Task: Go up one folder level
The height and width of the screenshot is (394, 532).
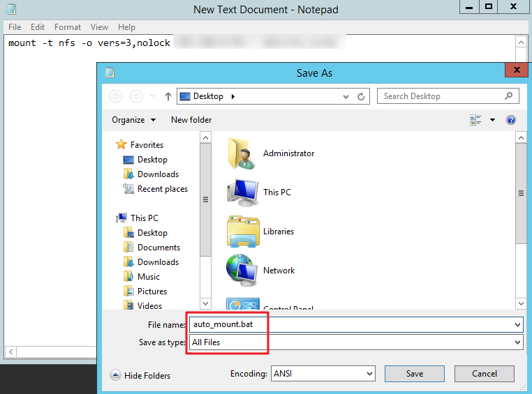Action: click(x=168, y=96)
